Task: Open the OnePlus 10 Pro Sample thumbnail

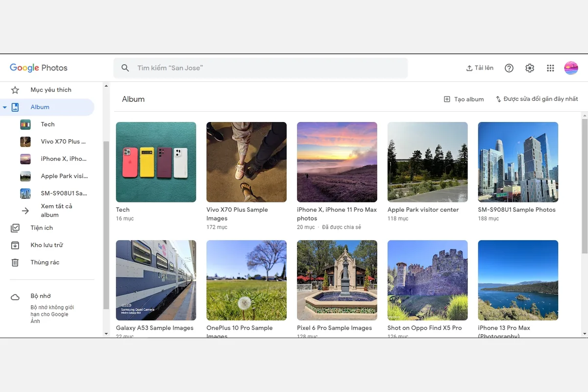Action: (246, 280)
